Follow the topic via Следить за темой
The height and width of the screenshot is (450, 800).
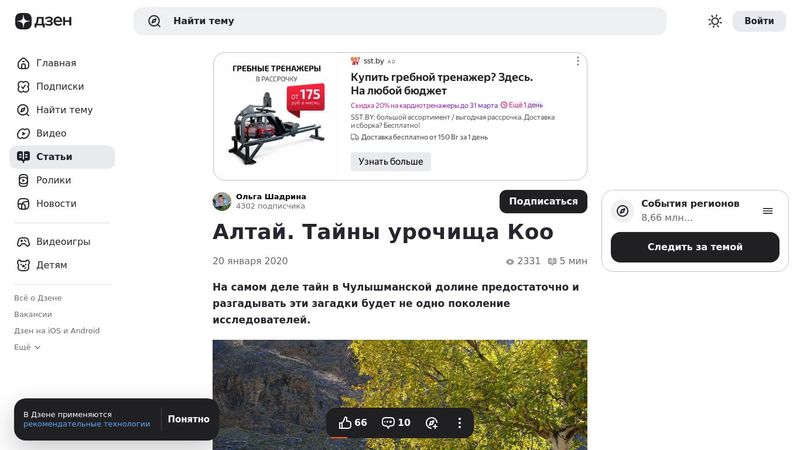(x=695, y=247)
